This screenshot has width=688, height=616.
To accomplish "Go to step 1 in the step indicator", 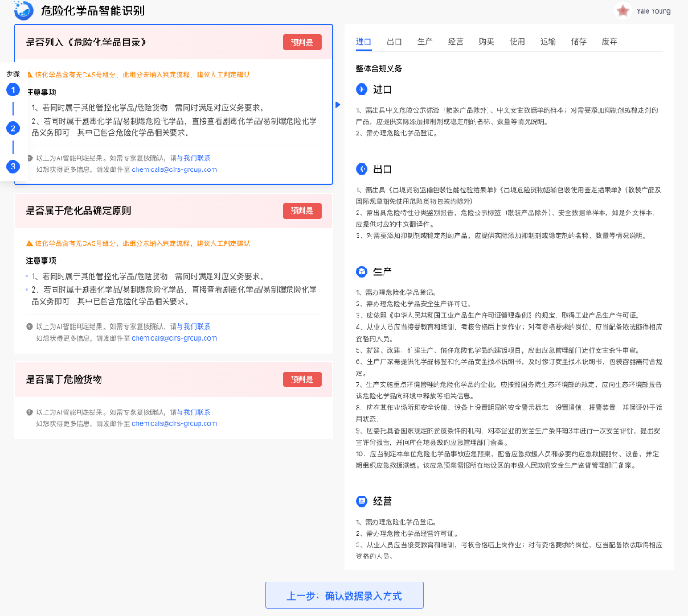I will (x=12, y=89).
